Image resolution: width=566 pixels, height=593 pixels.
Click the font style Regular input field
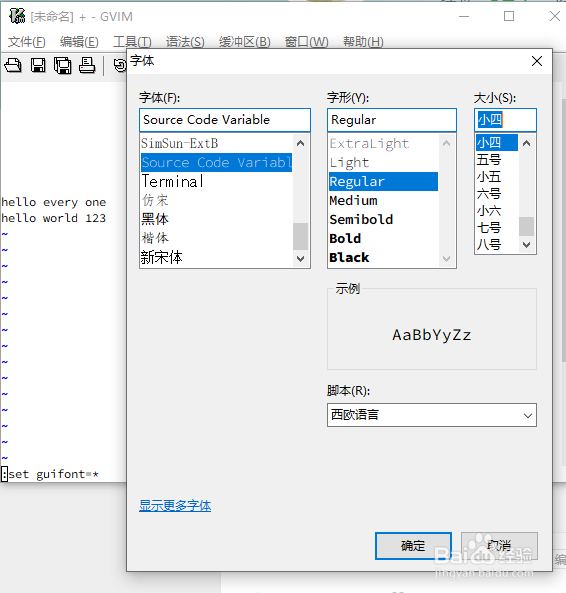point(392,120)
